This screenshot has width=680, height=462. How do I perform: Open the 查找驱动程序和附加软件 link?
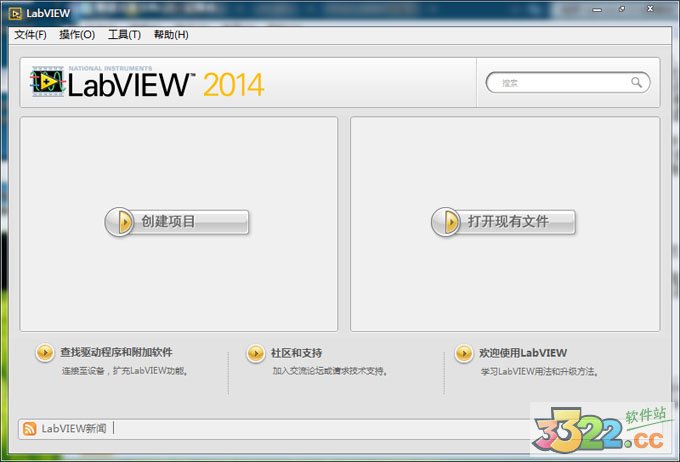116,352
